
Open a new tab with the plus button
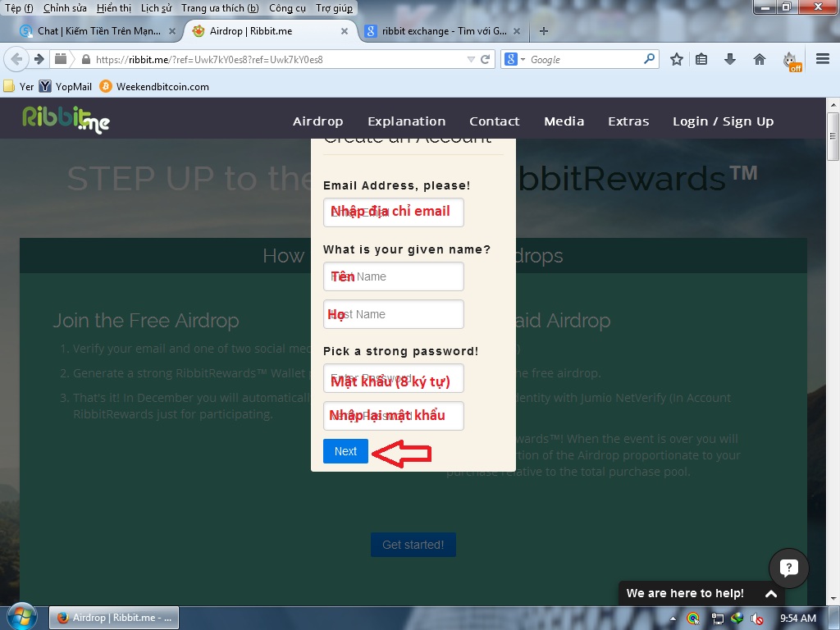544,31
